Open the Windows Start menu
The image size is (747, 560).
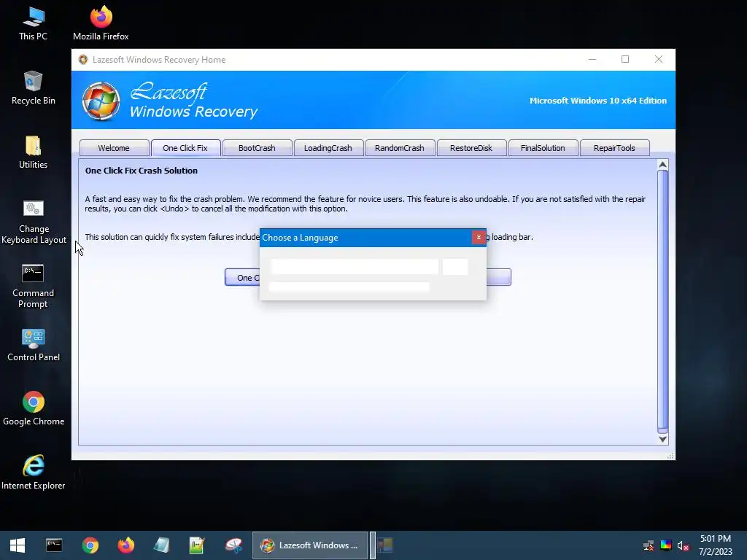tap(18, 545)
